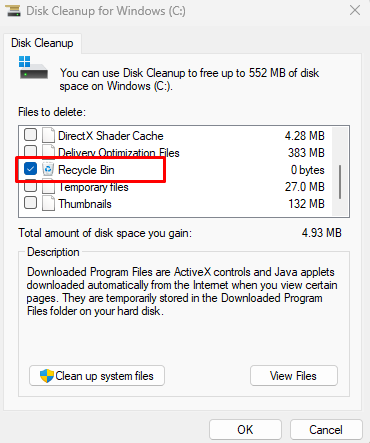Image resolution: width=370 pixels, height=443 pixels.
Task: Close the Disk Cleanup window
Action: (355, 10)
